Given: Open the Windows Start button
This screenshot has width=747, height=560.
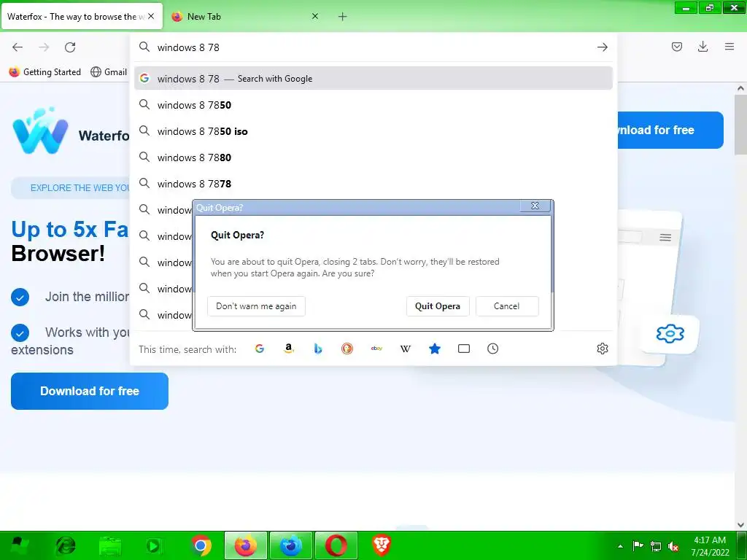Looking at the screenshot, I should (x=19, y=545).
